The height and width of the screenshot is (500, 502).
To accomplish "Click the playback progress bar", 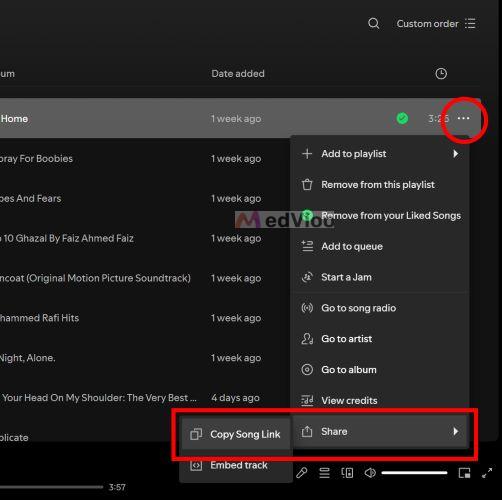I will point(51,487).
